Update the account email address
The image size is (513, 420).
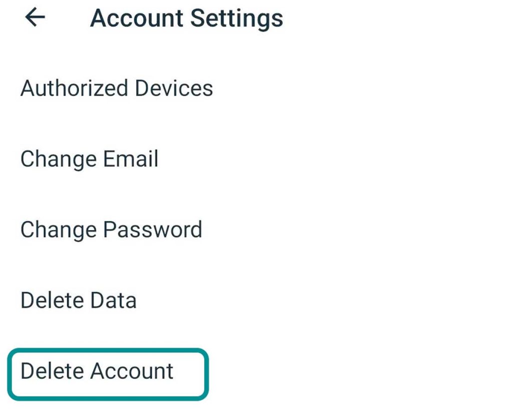89,159
